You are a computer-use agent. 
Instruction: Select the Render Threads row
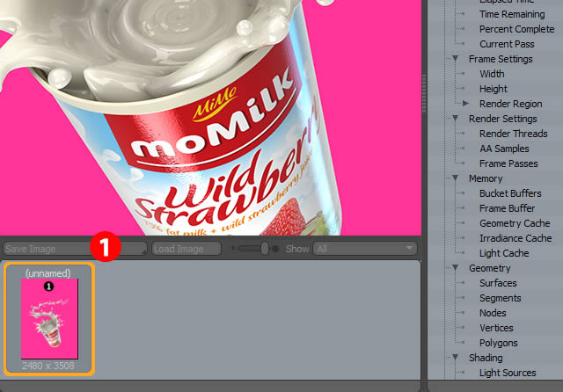[x=514, y=134]
